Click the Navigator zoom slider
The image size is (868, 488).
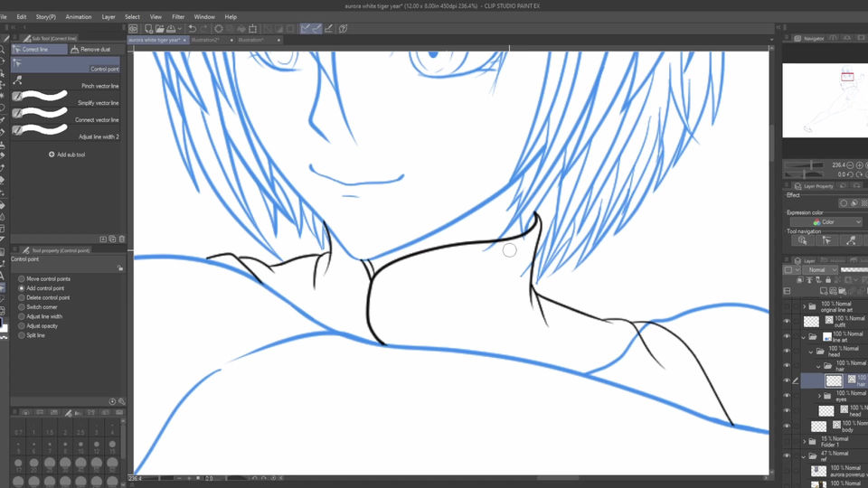click(x=805, y=164)
